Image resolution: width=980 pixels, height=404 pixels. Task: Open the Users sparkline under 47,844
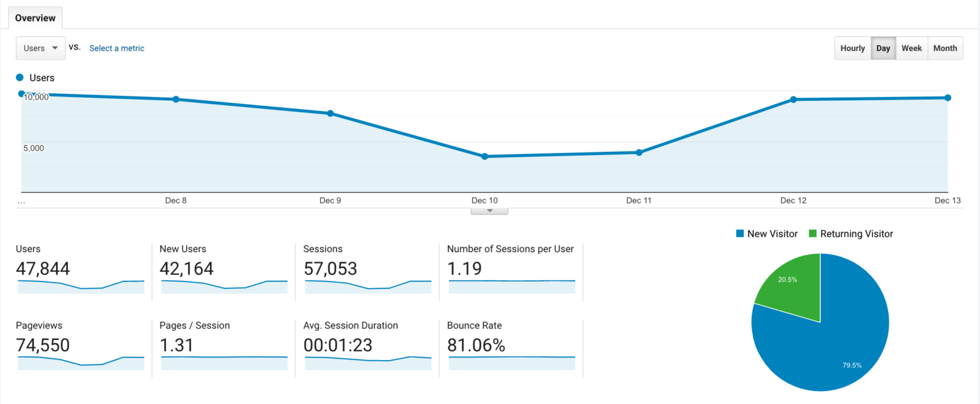tap(80, 286)
